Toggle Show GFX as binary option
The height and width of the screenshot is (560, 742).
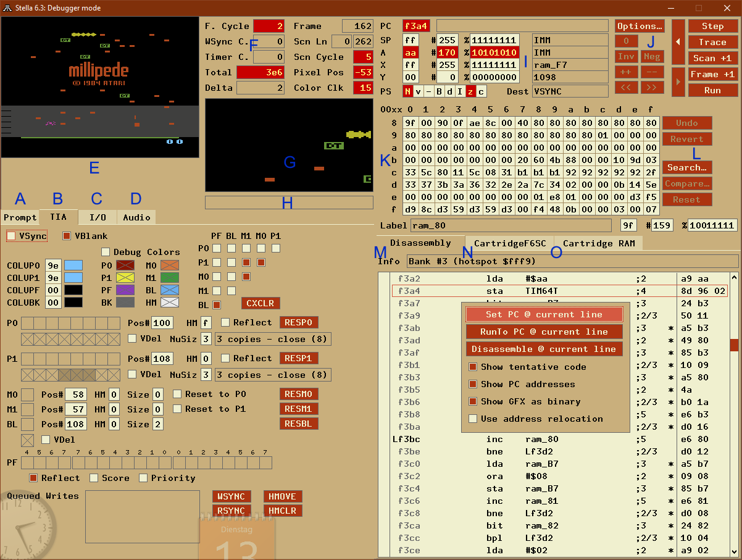pos(473,401)
